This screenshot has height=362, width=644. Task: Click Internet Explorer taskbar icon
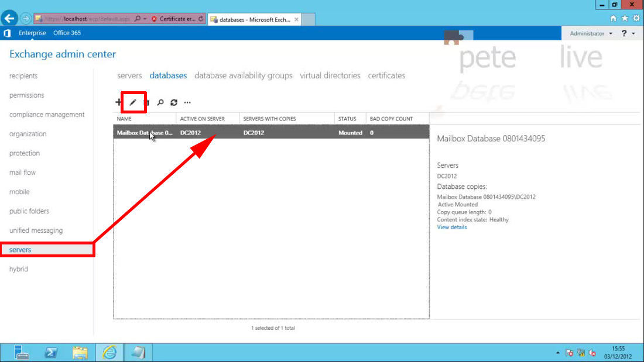[x=109, y=353]
